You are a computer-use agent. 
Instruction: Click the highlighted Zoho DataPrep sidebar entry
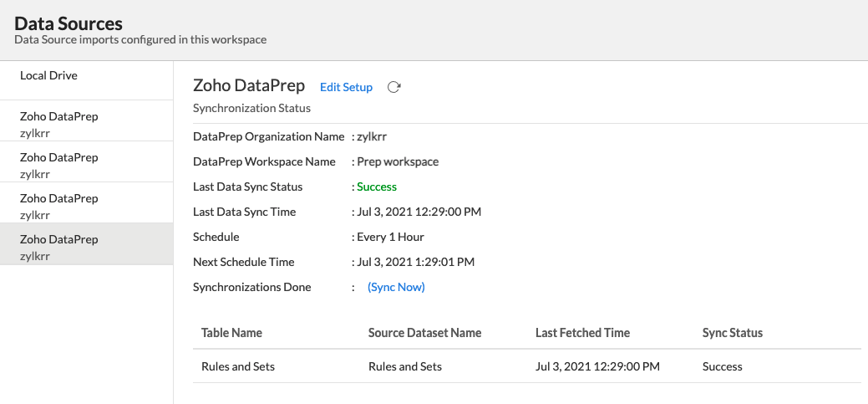coord(58,246)
